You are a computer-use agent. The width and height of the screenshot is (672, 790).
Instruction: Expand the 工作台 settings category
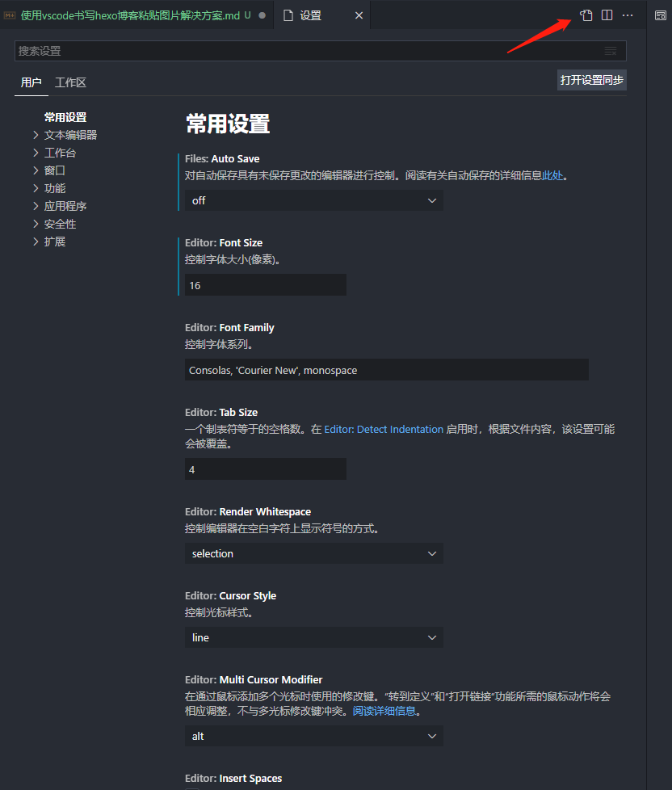[x=60, y=153]
